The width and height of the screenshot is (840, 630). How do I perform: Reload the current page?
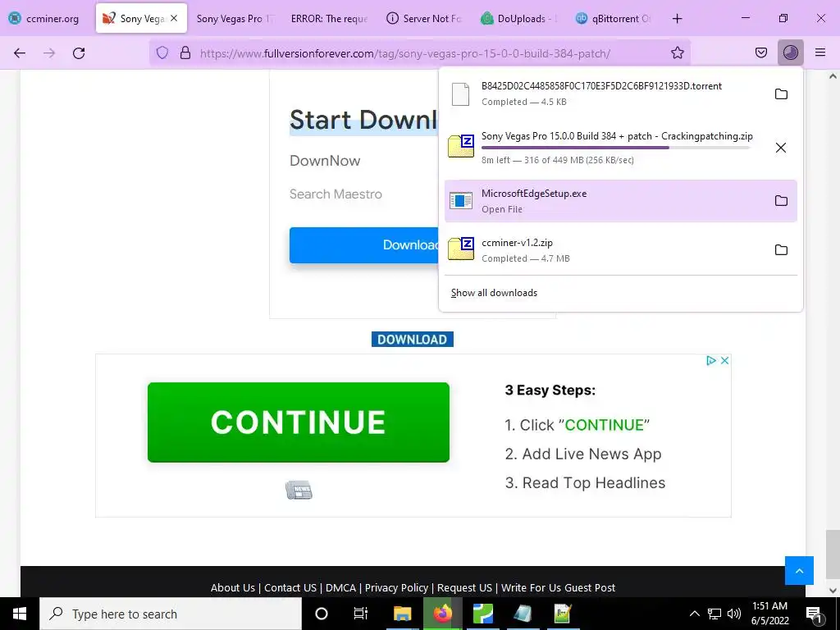pos(79,52)
